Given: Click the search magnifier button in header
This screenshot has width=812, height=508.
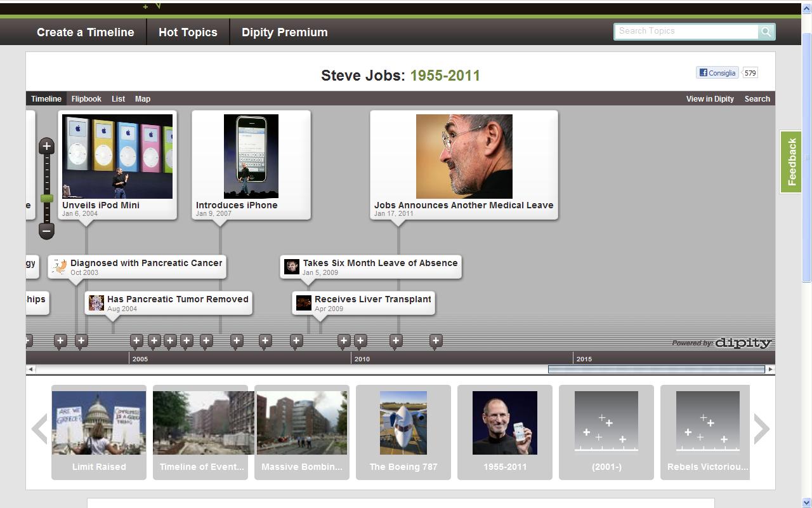Looking at the screenshot, I should coord(766,32).
